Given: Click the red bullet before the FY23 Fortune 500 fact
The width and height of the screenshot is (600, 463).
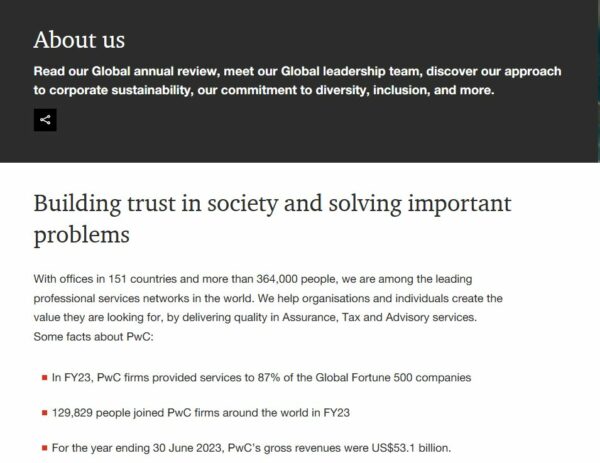Looking at the screenshot, I should [x=44, y=378].
